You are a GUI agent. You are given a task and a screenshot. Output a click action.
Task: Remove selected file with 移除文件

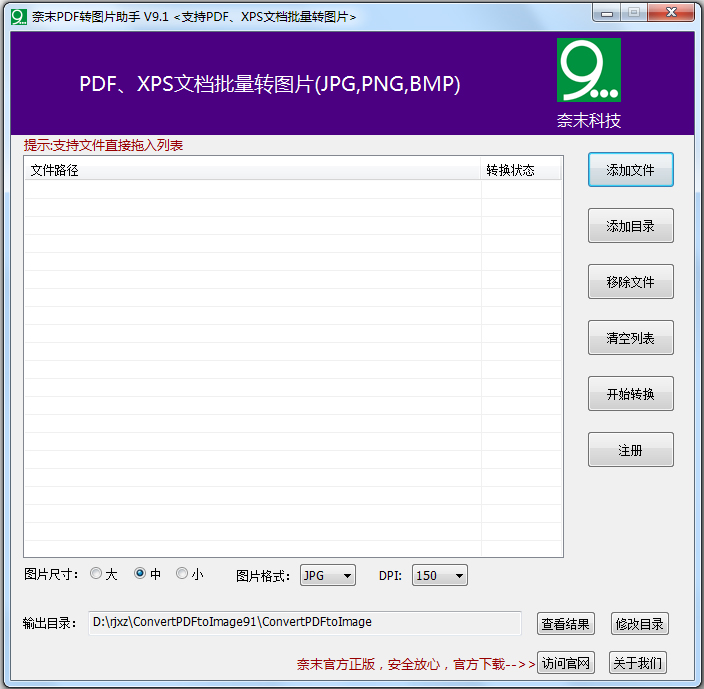[x=630, y=282]
